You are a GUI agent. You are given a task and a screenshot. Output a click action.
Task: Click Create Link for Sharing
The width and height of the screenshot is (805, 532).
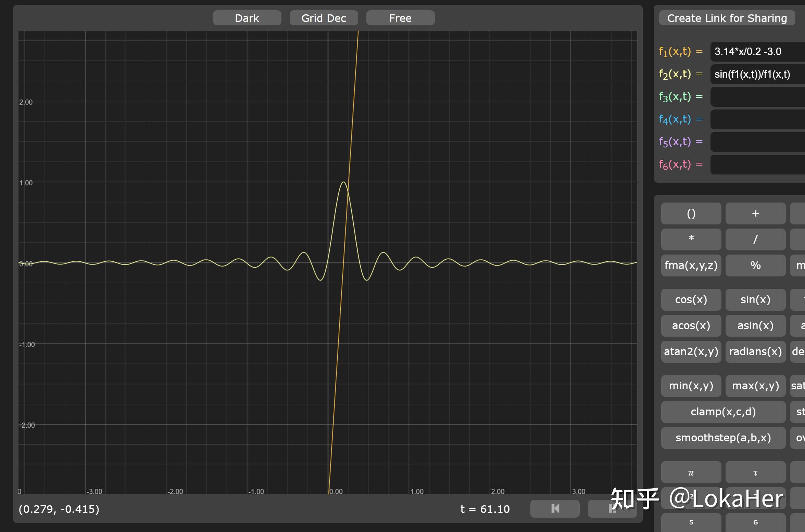click(x=727, y=18)
